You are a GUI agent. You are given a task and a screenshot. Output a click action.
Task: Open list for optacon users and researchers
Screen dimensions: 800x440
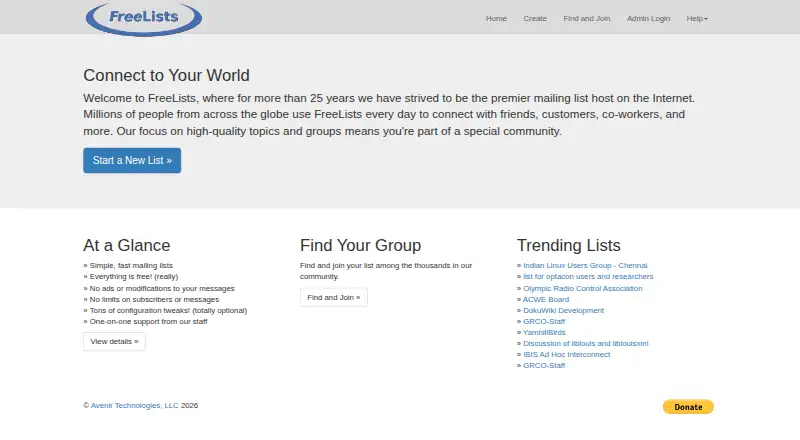[588, 276]
